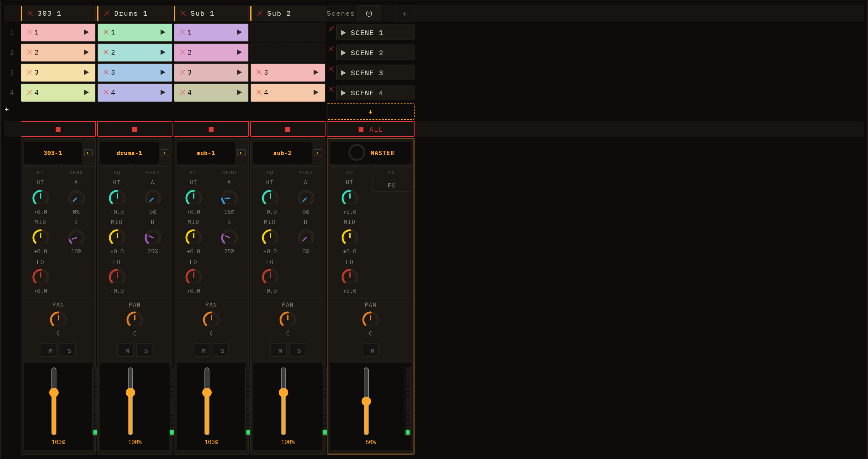Launch clip 3 in the Sub 1 track
This screenshot has height=459, width=868.
pyautogui.click(x=239, y=72)
